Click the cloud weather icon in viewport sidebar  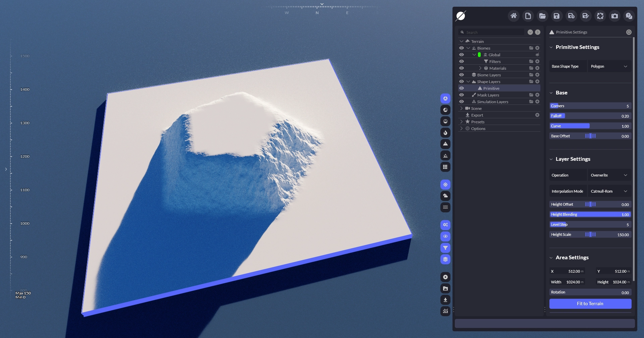coord(445,196)
